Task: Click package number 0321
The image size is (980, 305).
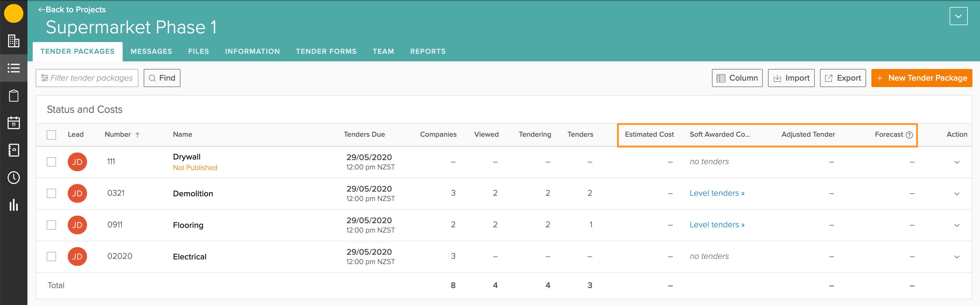Action: tap(116, 193)
